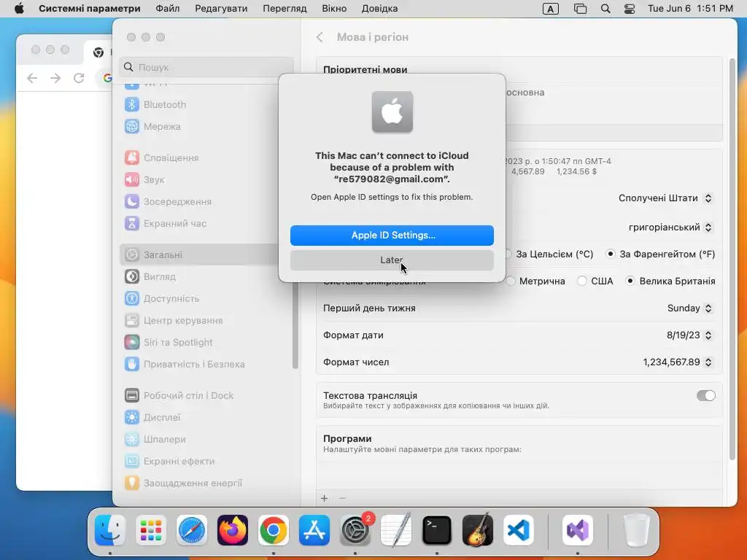747x560 pixels.
Task: Click the menu bar clock Tue Jun 6
Action: [x=690, y=9]
